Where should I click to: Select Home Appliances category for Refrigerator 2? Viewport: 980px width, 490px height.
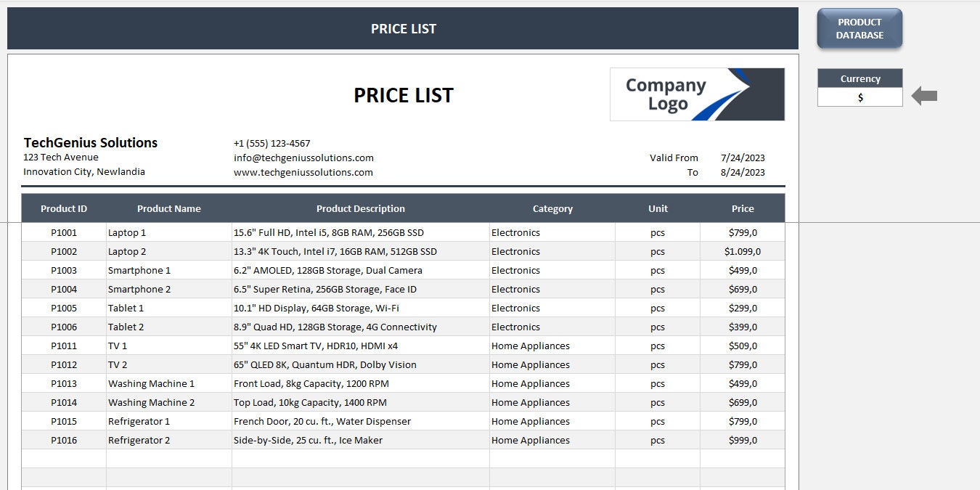(x=552, y=440)
